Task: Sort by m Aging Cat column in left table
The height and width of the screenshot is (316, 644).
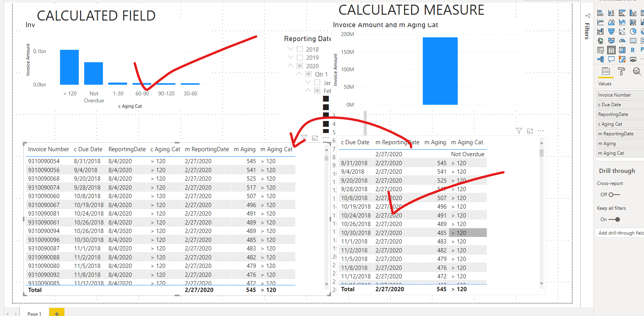Action: [276, 149]
